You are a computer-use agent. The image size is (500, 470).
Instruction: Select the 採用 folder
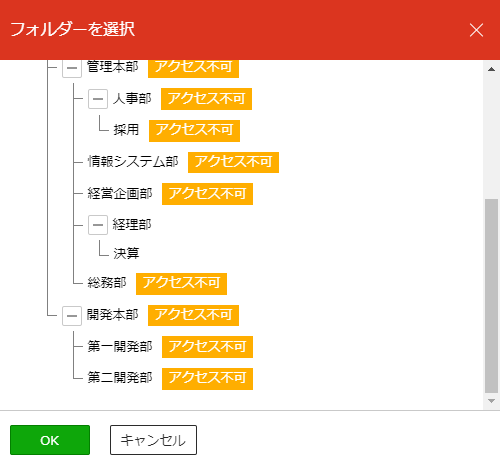(126, 130)
